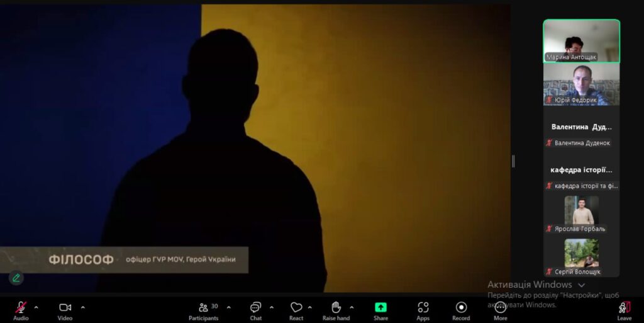644x323 pixels.
Task: Expand video options arrow next to Video
Action: [82, 307]
